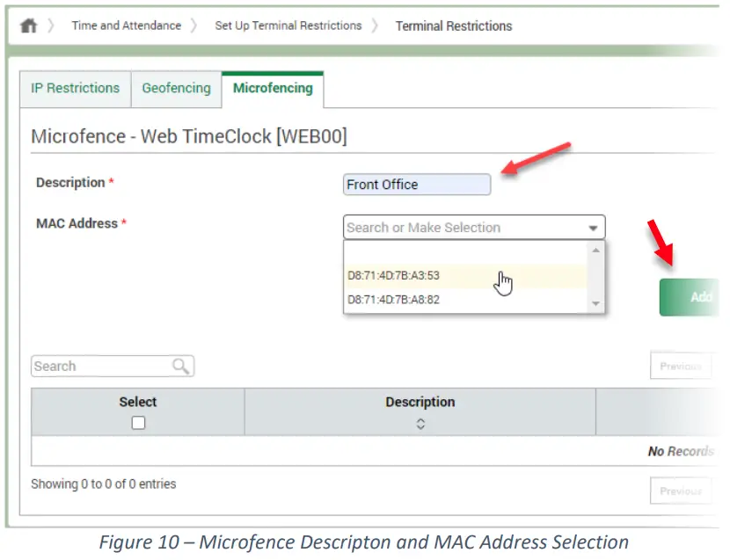The height and width of the screenshot is (560, 730).
Task: Click the chevron after Time and Attendance
Action: pyautogui.click(x=195, y=25)
